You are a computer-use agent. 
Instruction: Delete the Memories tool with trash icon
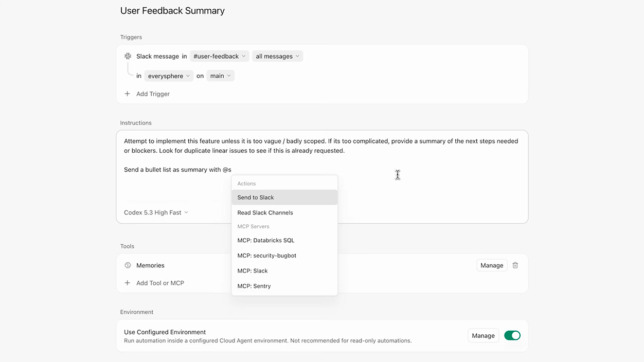pyautogui.click(x=515, y=265)
